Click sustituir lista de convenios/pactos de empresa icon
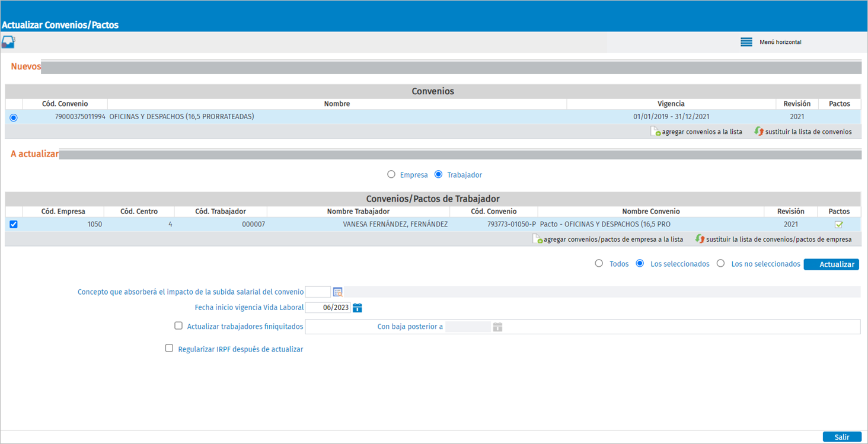868x444 pixels. [700, 239]
